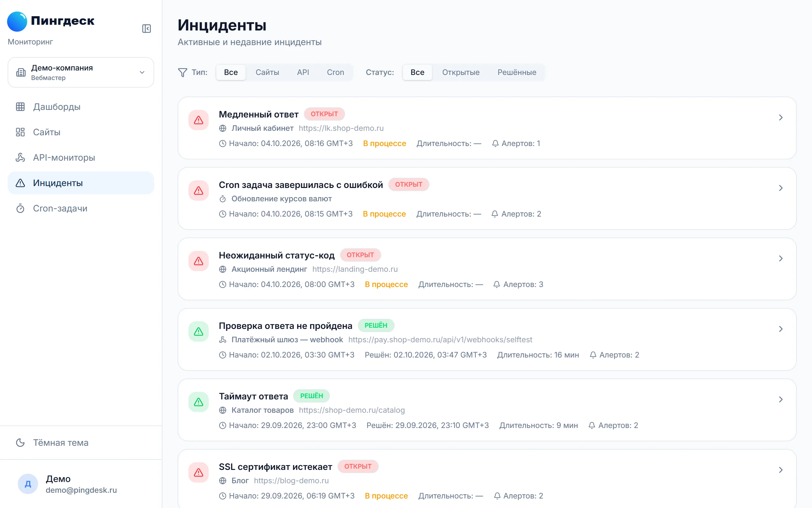Click the building icon in company selector
This screenshot has width=812, height=508.
21,72
